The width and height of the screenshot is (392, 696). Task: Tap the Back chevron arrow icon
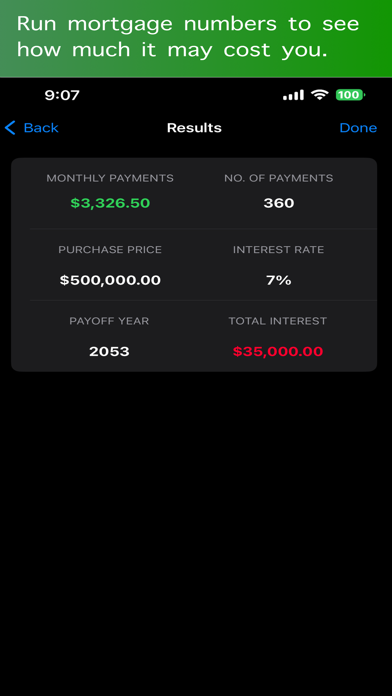click(10, 128)
